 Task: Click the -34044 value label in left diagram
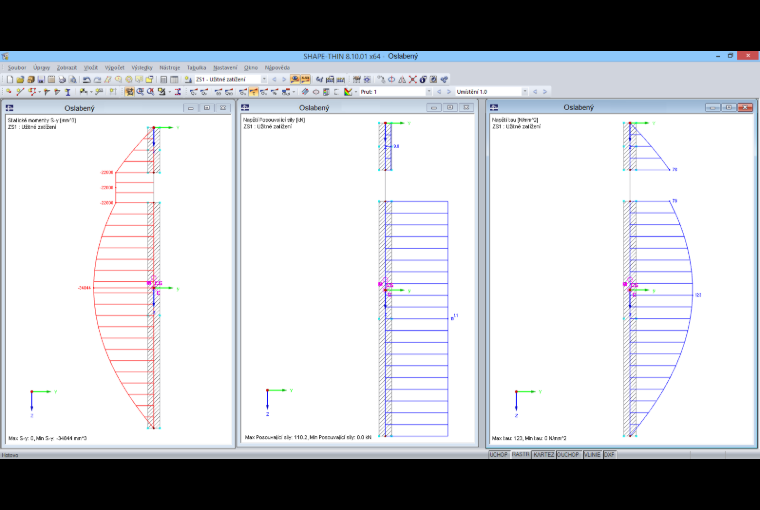coord(84,288)
